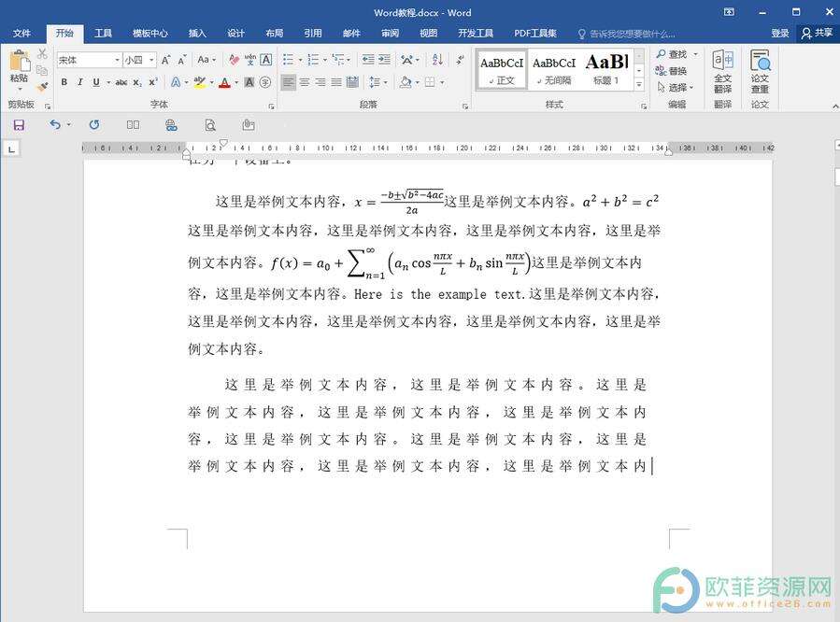Screen dimensions: 840x622
Task: Click the Share (共享) button
Action: (x=818, y=34)
